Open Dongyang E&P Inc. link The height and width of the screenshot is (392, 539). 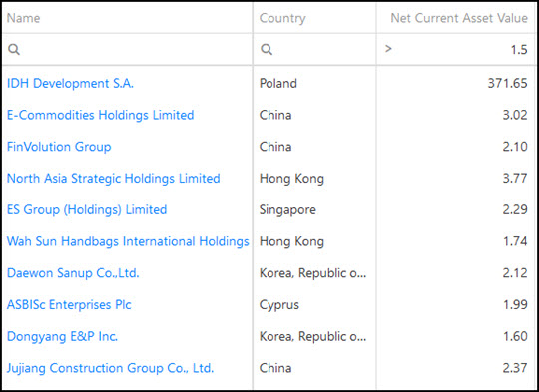(62, 336)
